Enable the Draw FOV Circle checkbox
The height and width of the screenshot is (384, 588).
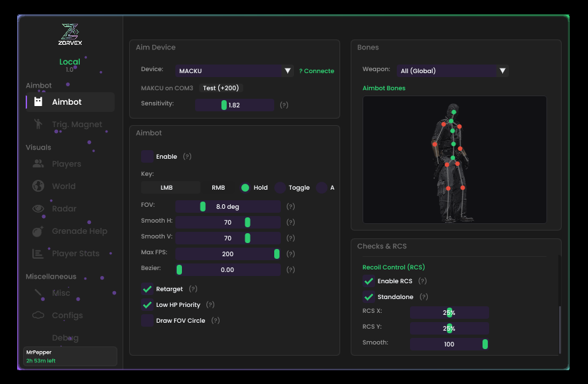(x=147, y=321)
